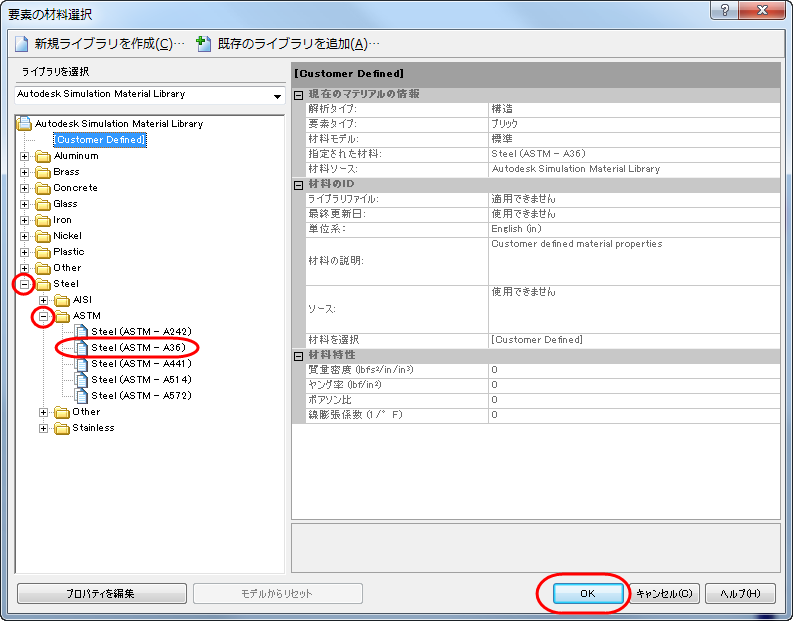Click the Nickel folder icon
This screenshot has width=793, height=621.
pyautogui.click(x=43, y=236)
